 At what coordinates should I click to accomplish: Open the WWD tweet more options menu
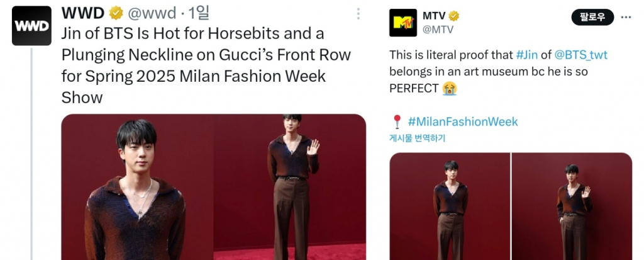coord(358,14)
